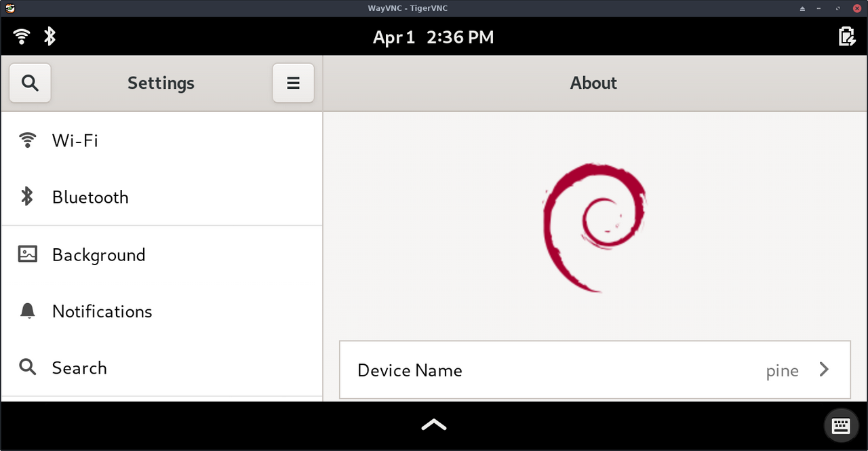This screenshot has height=451, width=868.
Task: Click the date and time in top bar
Action: tap(433, 37)
